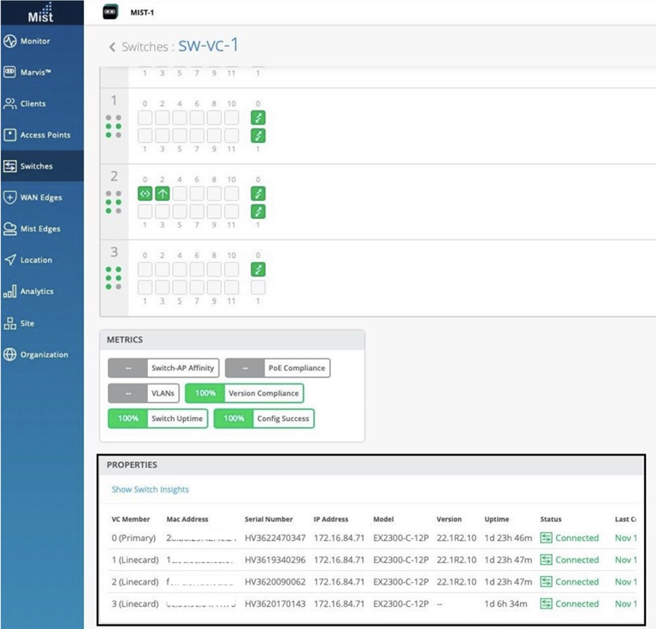
Task: Select Switches in the sidebar
Action: click(x=42, y=166)
